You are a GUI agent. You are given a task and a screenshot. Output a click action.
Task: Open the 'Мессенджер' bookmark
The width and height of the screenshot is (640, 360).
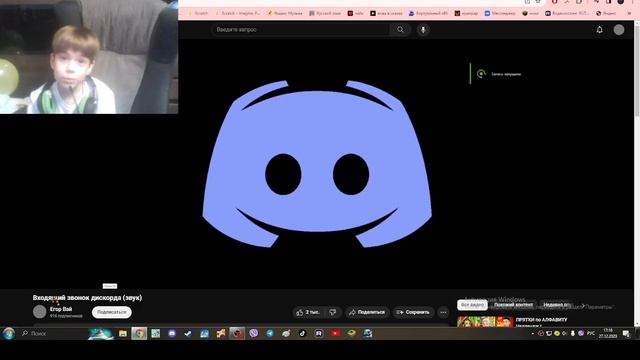click(x=500, y=13)
